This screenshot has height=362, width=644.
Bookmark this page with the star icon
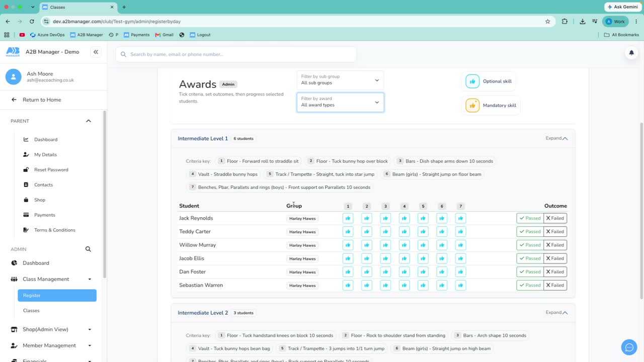547,22
